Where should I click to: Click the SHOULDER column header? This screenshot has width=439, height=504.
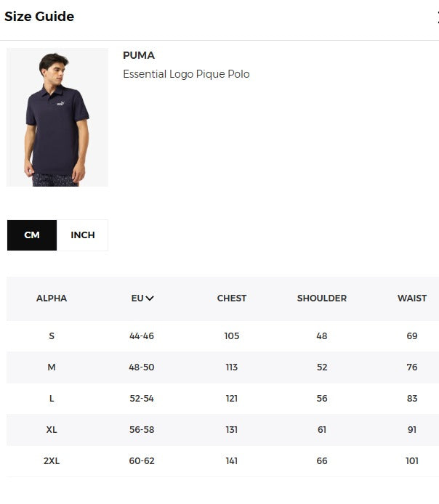tap(322, 298)
